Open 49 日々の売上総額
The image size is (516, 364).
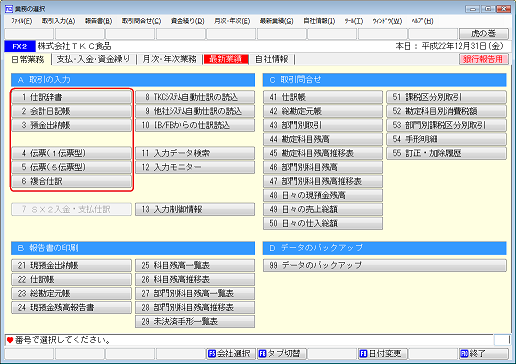[x=323, y=209]
